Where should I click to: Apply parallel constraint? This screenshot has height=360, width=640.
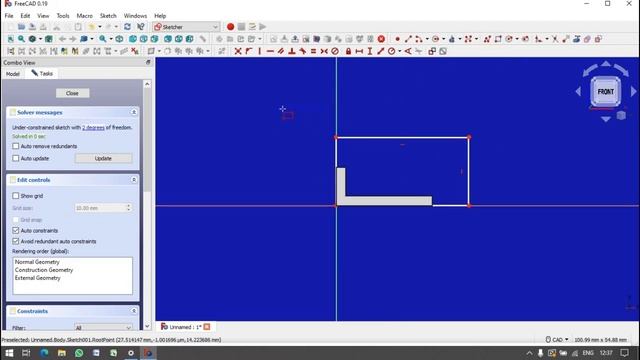[x=281, y=51]
